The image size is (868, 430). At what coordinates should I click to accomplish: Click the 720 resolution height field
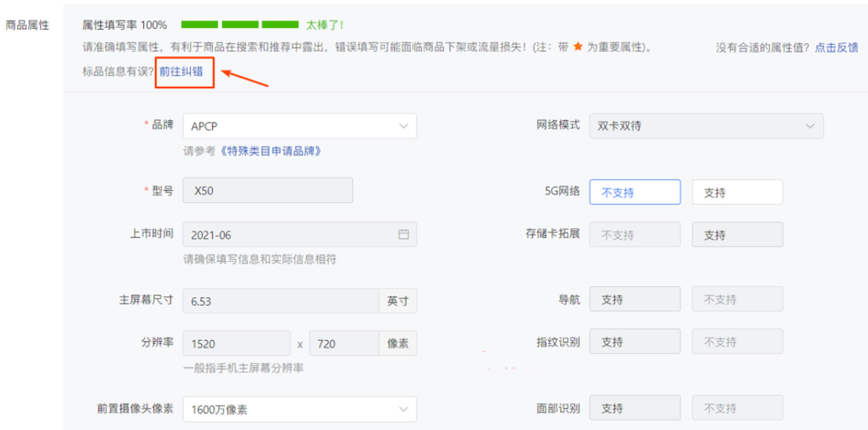point(344,343)
